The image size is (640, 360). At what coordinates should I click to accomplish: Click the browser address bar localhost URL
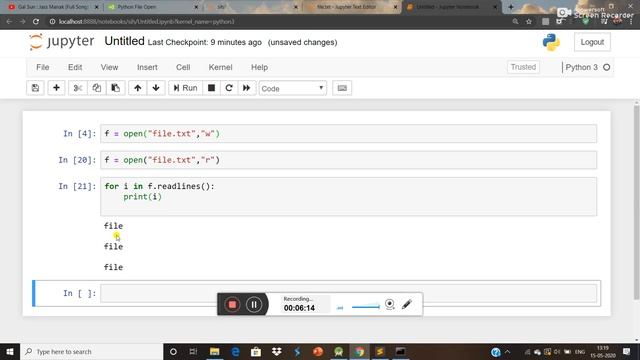coord(147,22)
